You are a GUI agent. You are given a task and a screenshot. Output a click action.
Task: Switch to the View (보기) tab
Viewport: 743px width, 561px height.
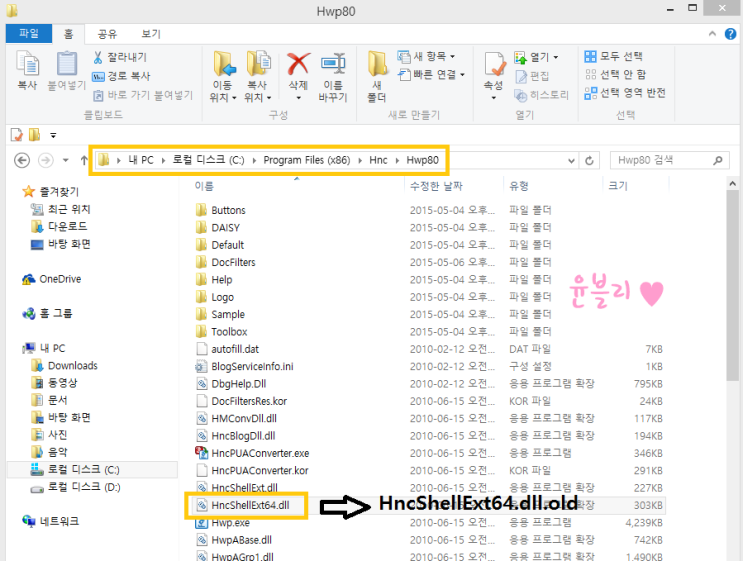(151, 34)
